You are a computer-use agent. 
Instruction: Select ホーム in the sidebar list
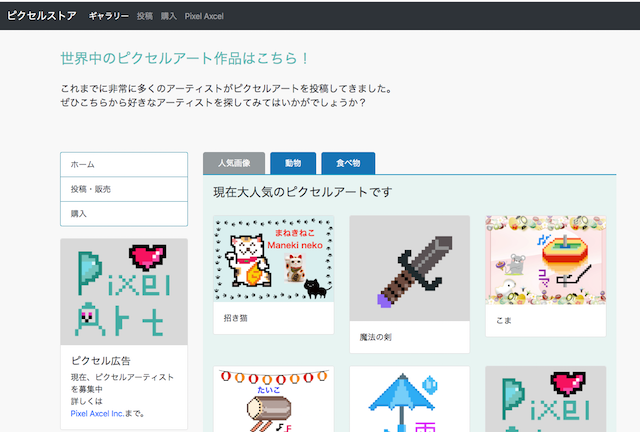click(x=124, y=164)
